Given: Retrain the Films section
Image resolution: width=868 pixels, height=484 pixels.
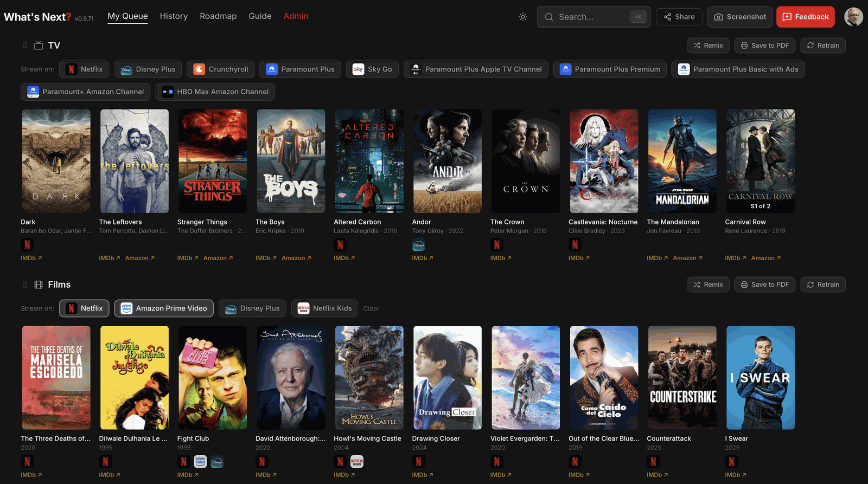Looking at the screenshot, I should pyautogui.click(x=823, y=285).
